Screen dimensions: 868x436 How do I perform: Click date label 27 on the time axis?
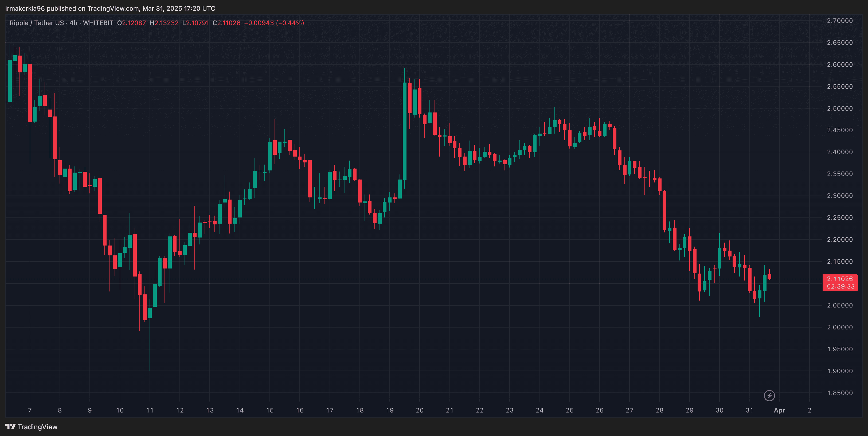pos(630,410)
